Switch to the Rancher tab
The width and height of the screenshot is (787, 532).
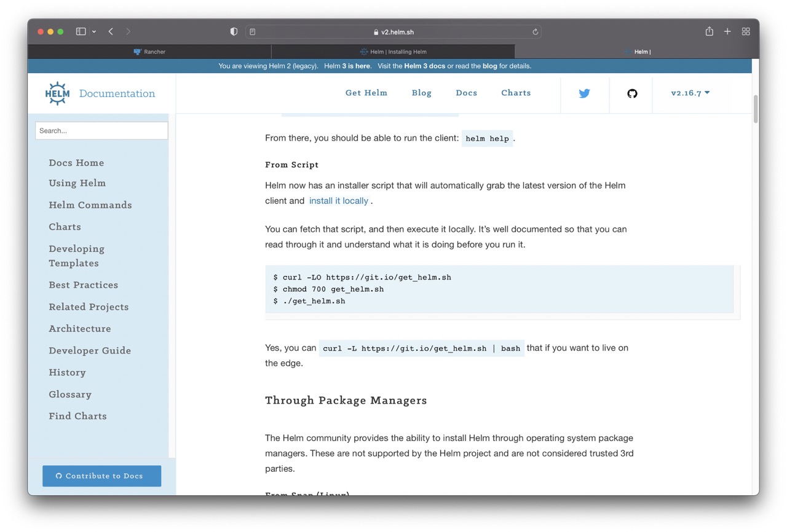tap(149, 52)
